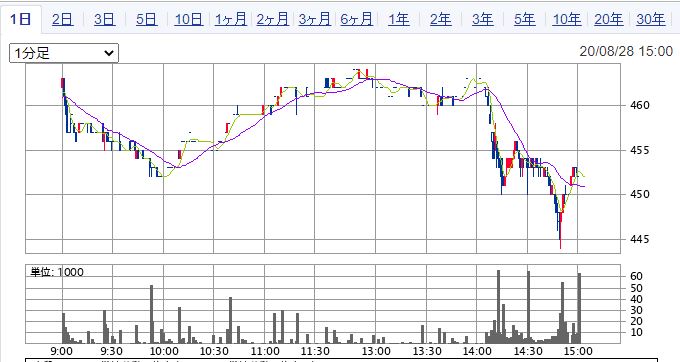Click the 13:00 time axis label
The height and width of the screenshot is (362, 680).
[376, 351]
